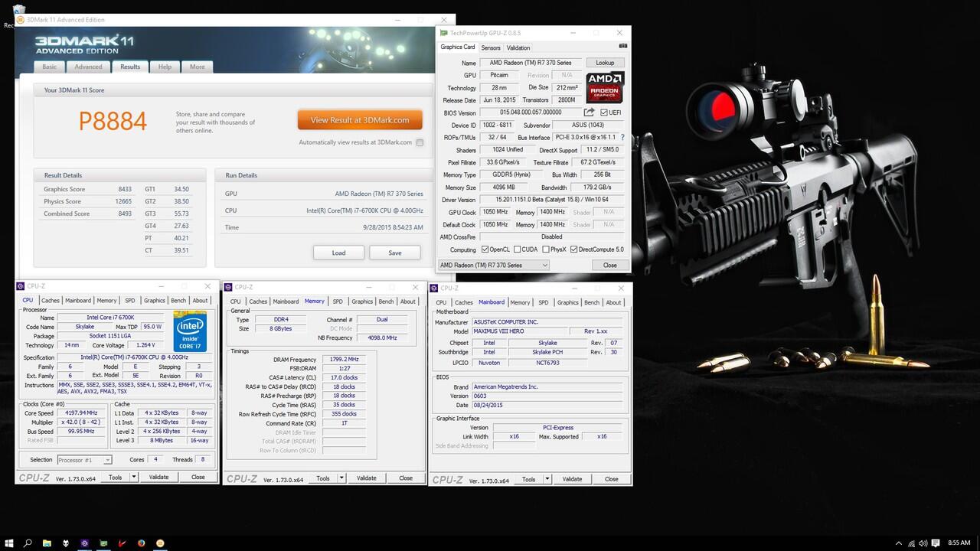The width and height of the screenshot is (980, 551).
Task: Click the BIOS export share icon in GPU-Z
Action: pos(590,112)
